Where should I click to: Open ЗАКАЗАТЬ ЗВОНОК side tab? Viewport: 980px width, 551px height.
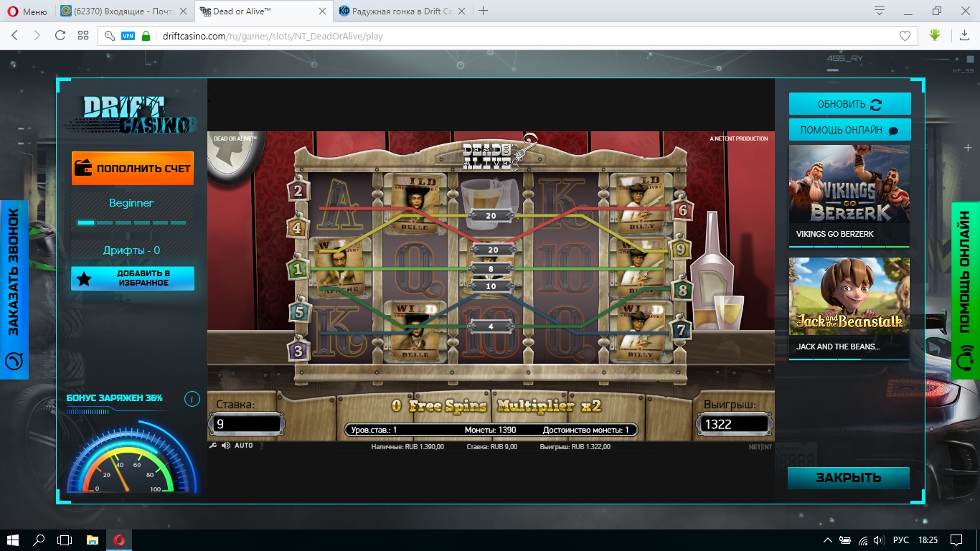14,290
